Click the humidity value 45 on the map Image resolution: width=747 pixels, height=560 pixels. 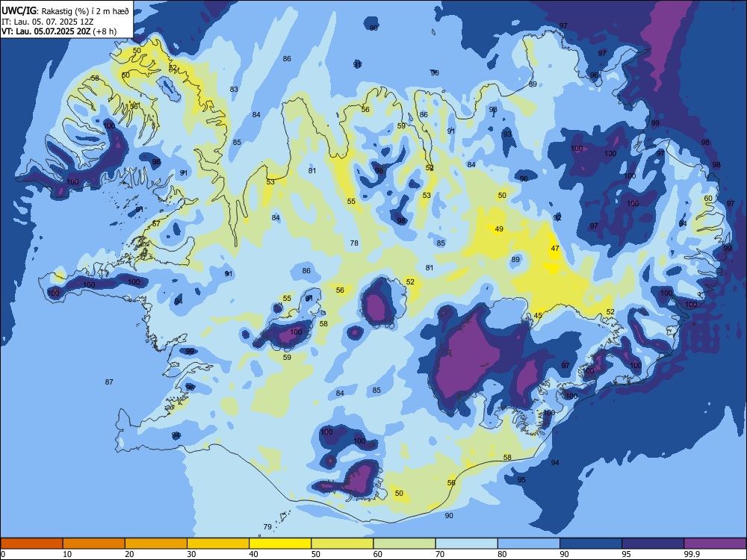click(538, 315)
